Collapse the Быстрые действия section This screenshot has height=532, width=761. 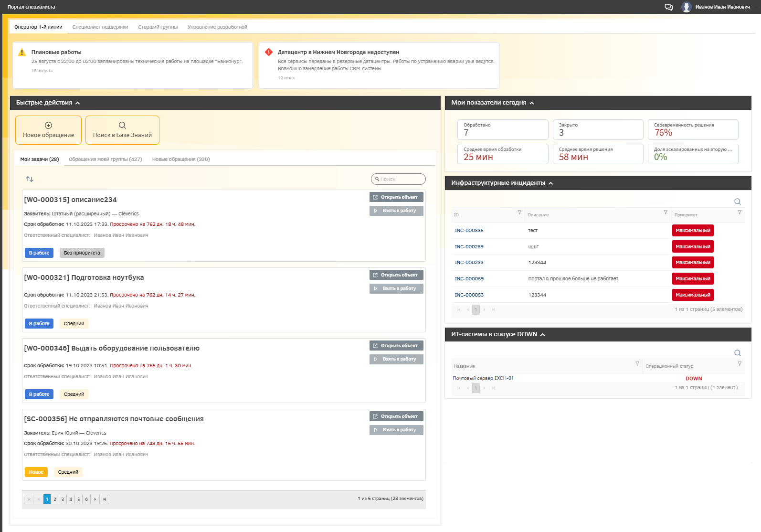[x=78, y=103]
